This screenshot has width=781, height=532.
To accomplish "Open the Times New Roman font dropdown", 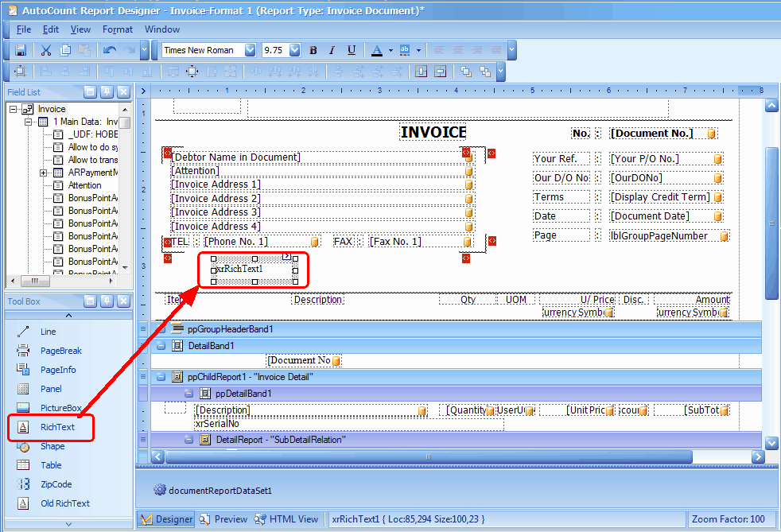I will (250, 50).
